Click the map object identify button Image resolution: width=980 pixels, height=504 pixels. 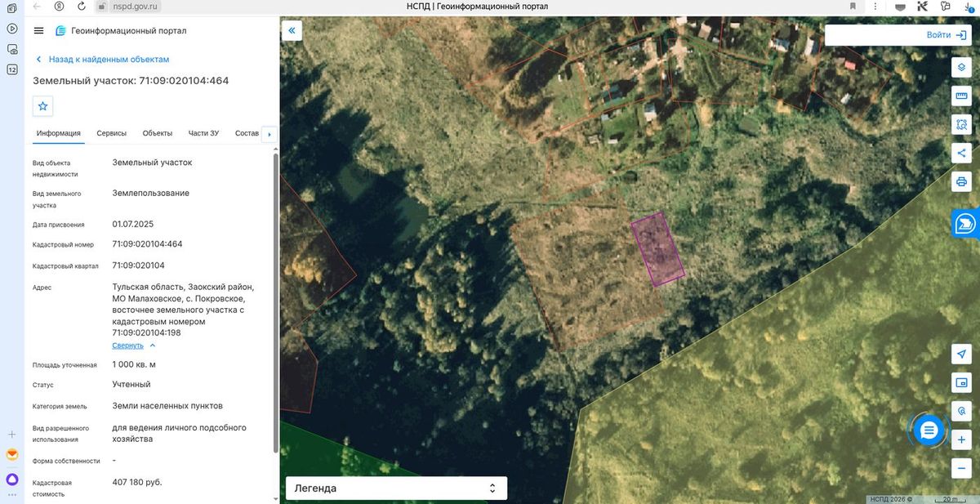coord(961,411)
